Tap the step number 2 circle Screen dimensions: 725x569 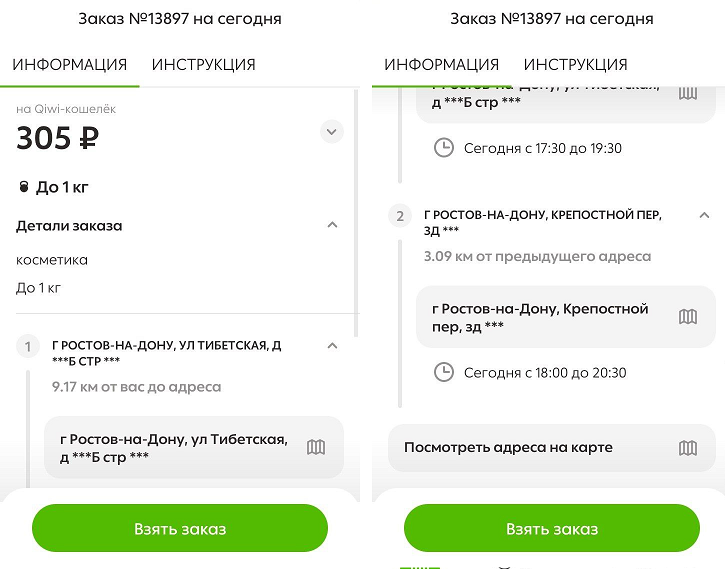click(400, 216)
